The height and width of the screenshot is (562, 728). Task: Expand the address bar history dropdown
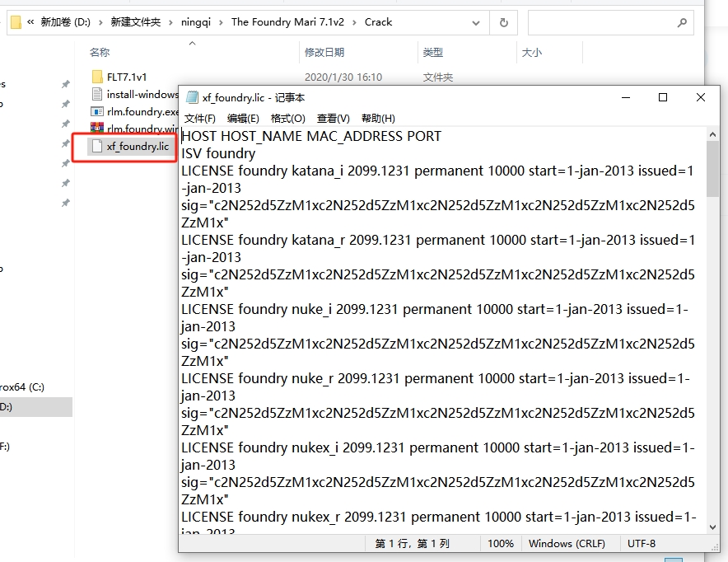(x=476, y=22)
